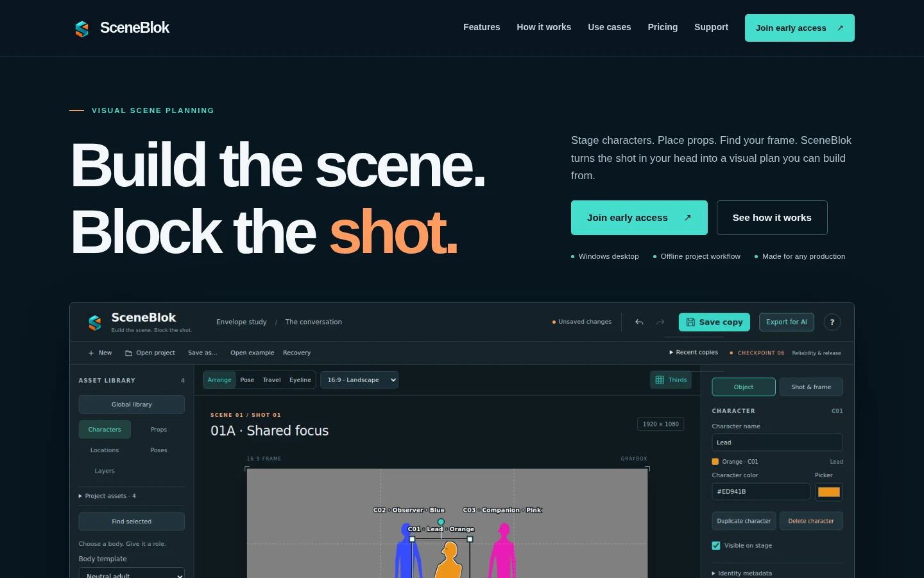This screenshot has width=924, height=578.
Task: Click the orange color Picker swatch
Action: tap(829, 492)
